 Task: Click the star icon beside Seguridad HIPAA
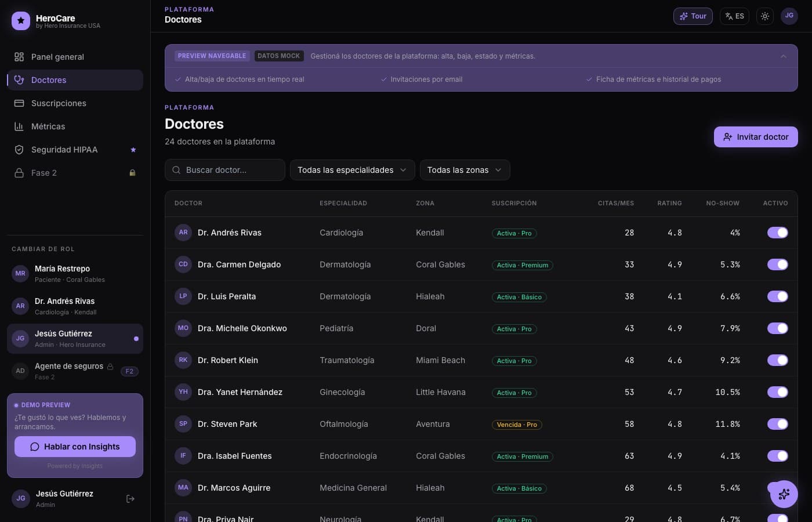(x=133, y=150)
